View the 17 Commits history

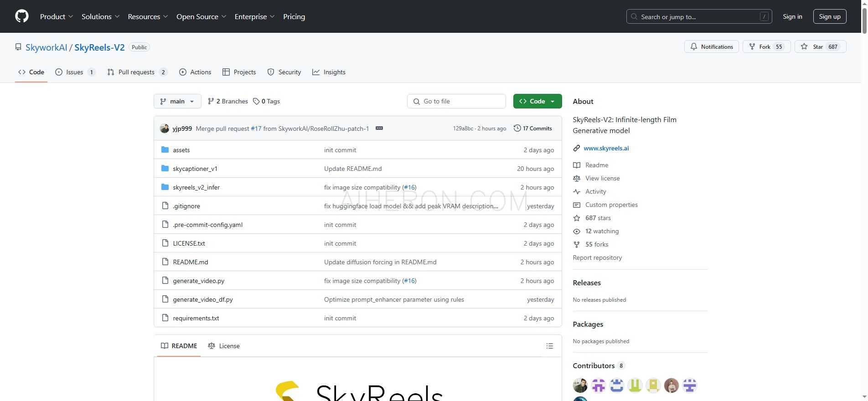(532, 129)
